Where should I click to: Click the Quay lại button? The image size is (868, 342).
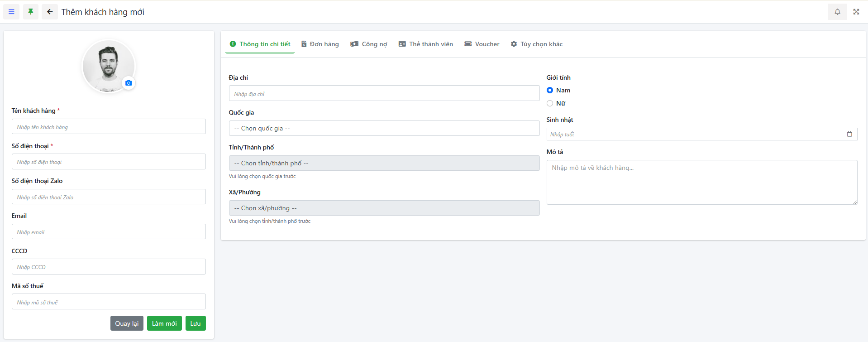pyautogui.click(x=127, y=323)
